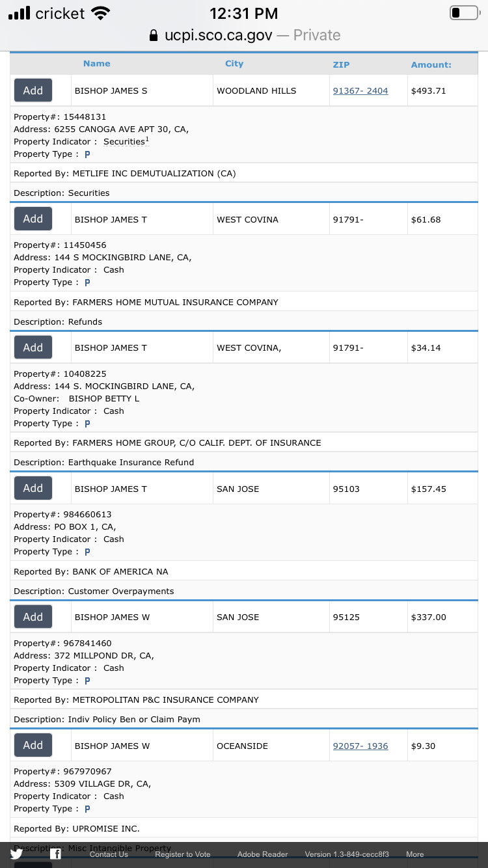Click Property Type P icon for property 15448131
Viewport: 488px width, 868px height.
(87, 154)
